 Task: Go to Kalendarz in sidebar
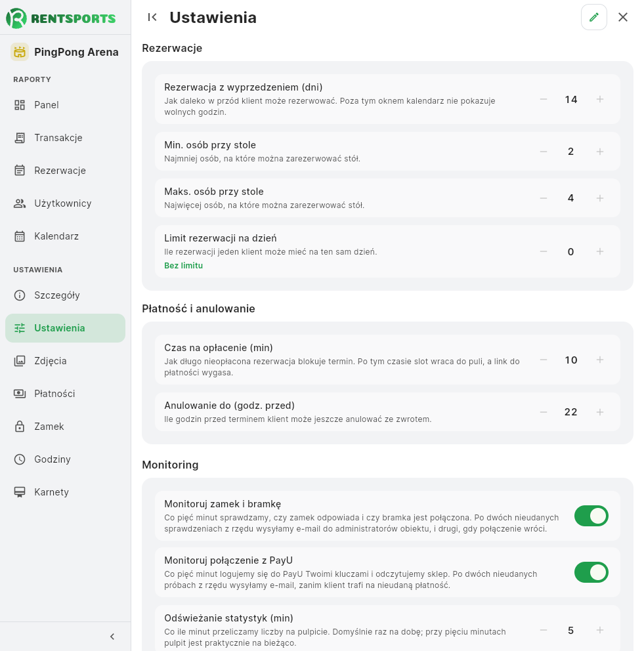pyautogui.click(x=65, y=236)
